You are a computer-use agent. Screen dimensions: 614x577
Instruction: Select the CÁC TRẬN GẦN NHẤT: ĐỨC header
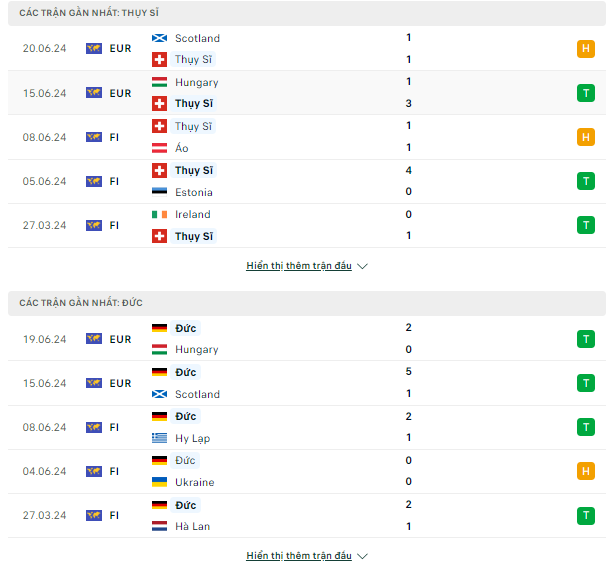tap(307, 303)
